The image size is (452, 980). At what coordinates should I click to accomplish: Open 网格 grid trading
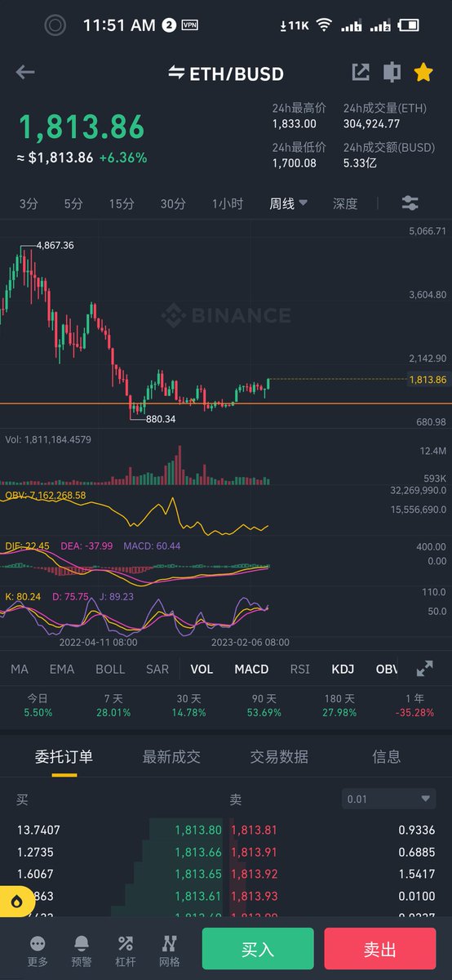pyautogui.click(x=170, y=951)
